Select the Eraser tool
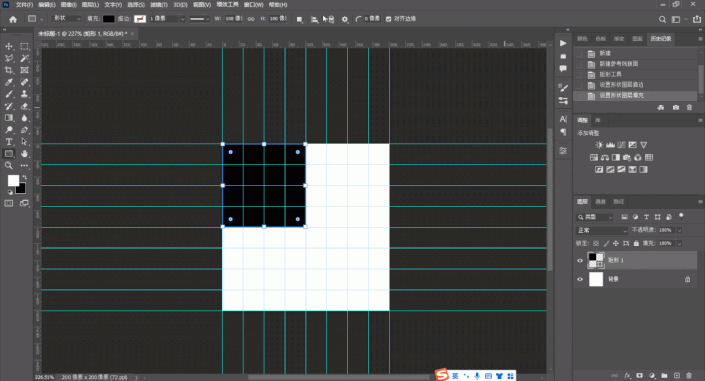The height and width of the screenshot is (381, 705). pos(24,106)
